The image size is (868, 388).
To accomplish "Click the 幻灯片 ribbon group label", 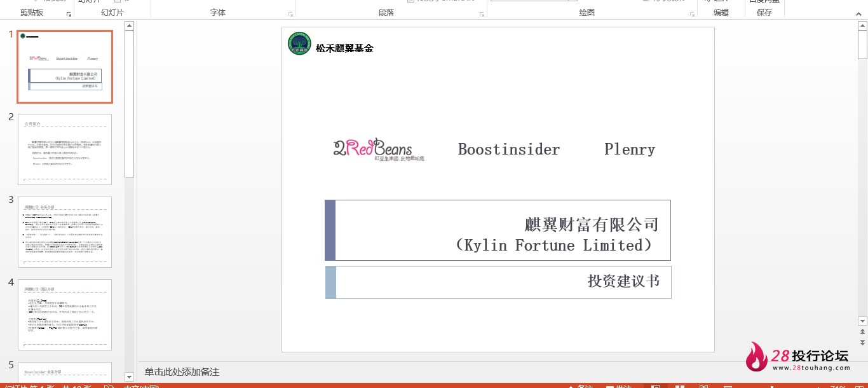I will coord(112,13).
